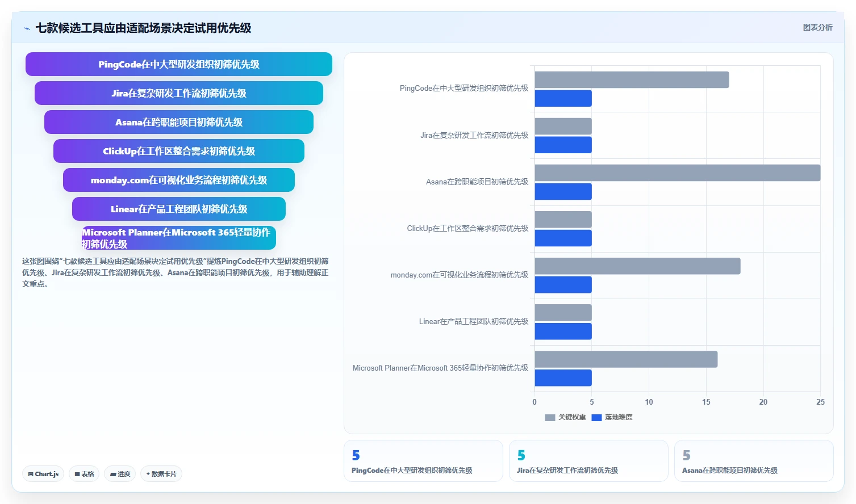This screenshot has height=504, width=856.
Task: Click x-axis tick label 15
Action: (706, 402)
